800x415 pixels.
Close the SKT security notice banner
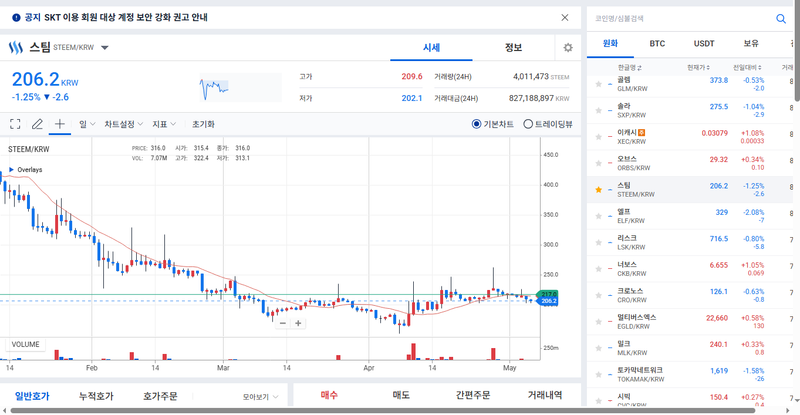tap(565, 17)
